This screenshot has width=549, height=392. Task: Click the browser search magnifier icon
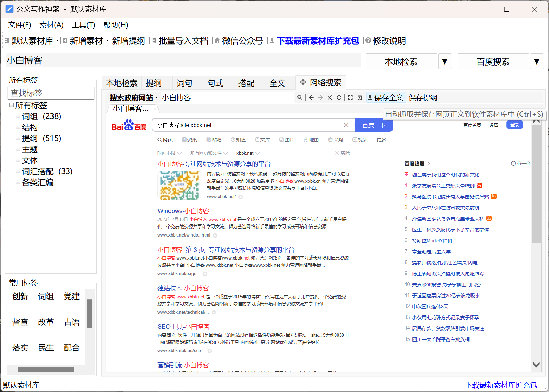(x=300, y=97)
